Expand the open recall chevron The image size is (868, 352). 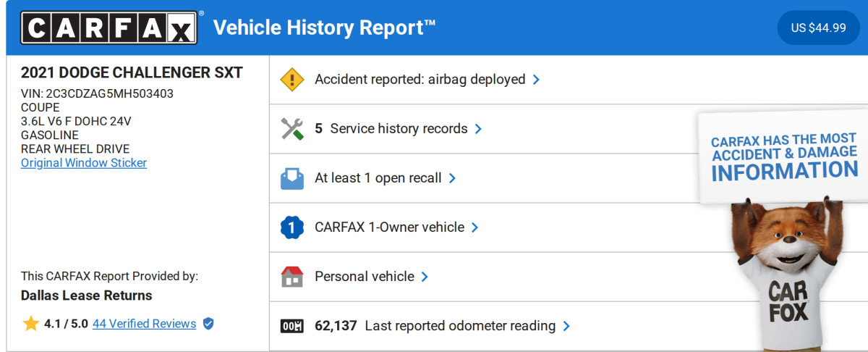point(452,178)
